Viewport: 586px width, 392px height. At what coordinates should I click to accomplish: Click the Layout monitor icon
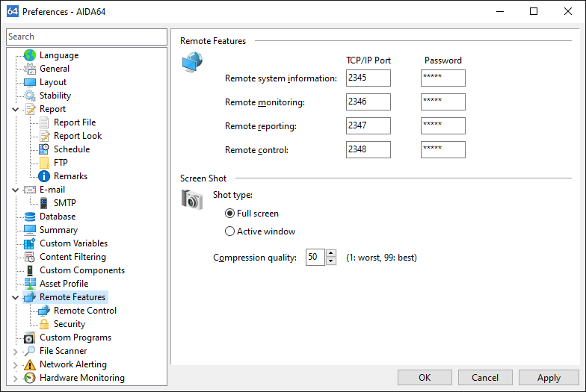coord(30,82)
